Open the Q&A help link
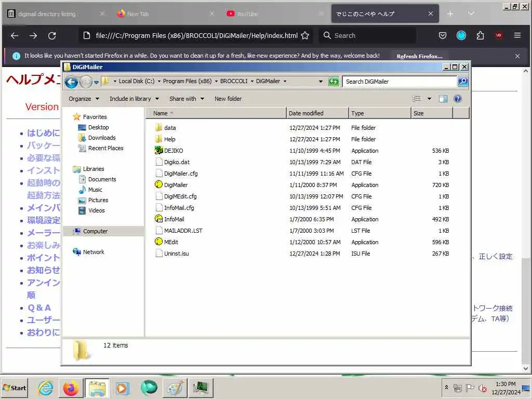Image resolution: width=532 pixels, height=399 pixels. tap(39, 308)
